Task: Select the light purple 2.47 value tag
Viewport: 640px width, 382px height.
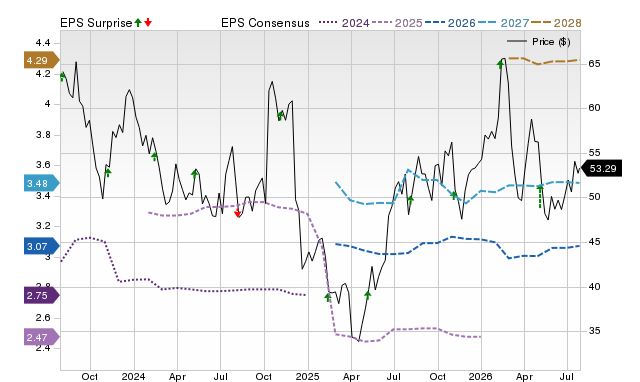Action: 42,337
